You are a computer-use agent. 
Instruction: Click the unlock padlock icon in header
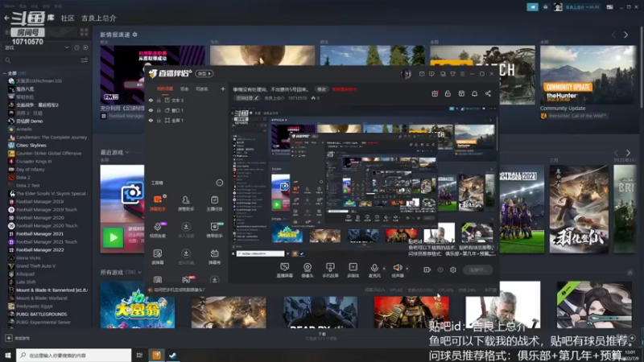click(448, 93)
